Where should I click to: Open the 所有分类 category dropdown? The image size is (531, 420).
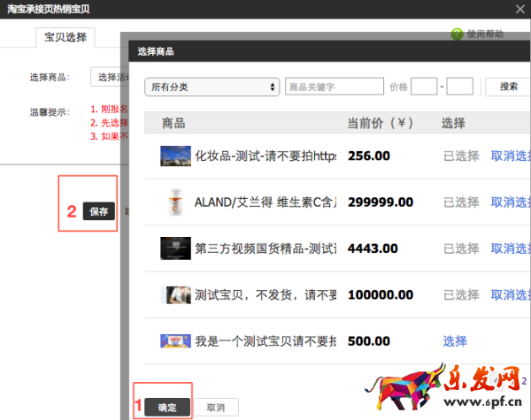(212, 87)
